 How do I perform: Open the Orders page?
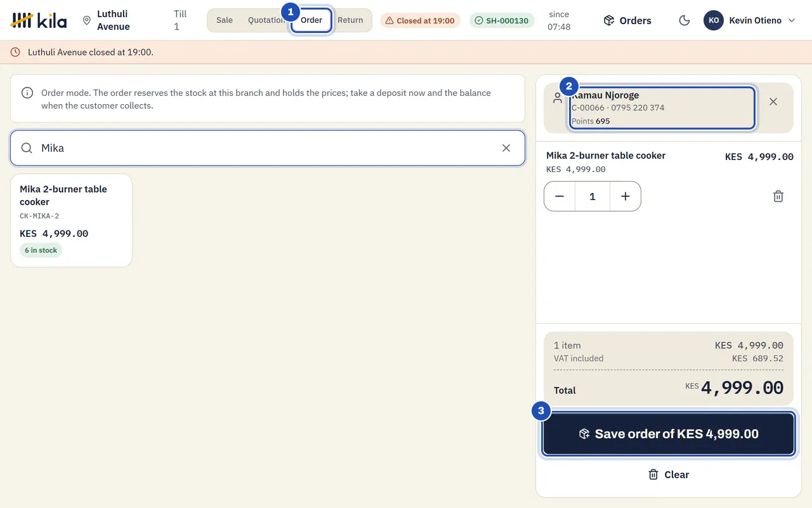pyautogui.click(x=627, y=20)
